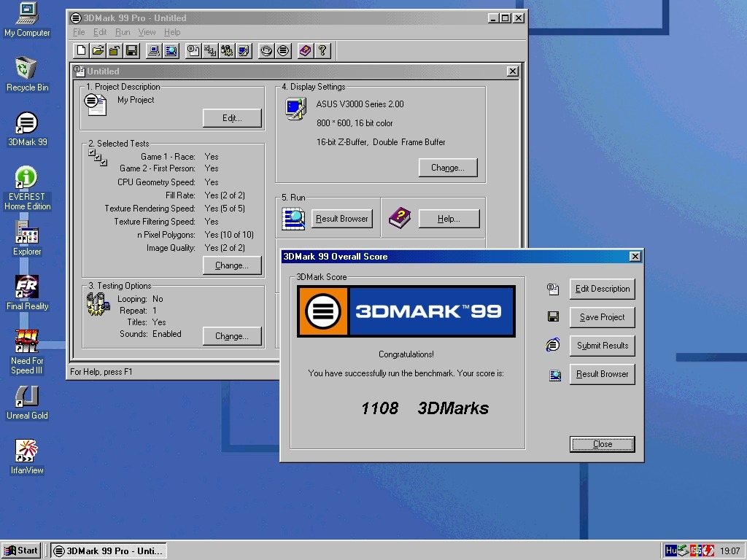Open the Start menu
Screen dimensions: 747x560
(21, 551)
